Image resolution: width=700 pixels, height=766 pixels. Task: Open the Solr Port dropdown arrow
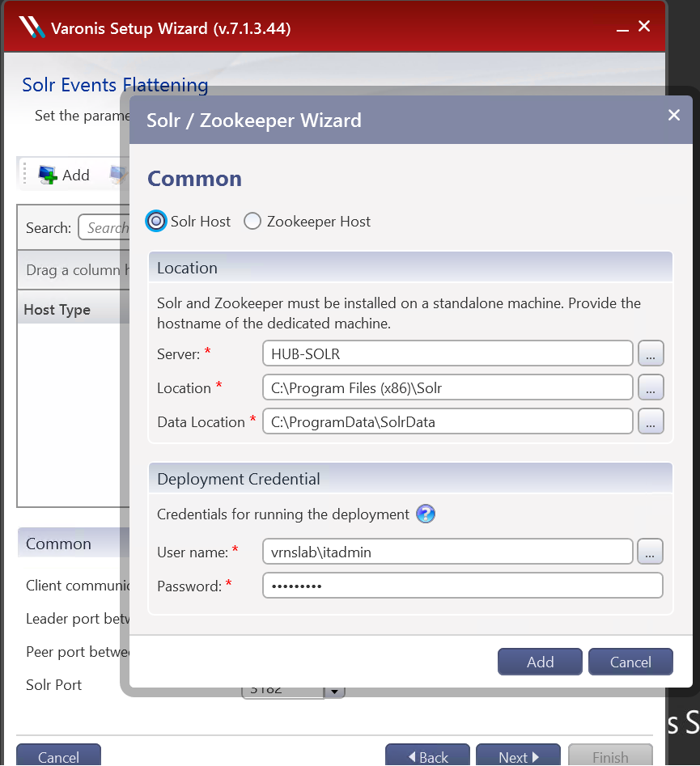[x=334, y=692]
